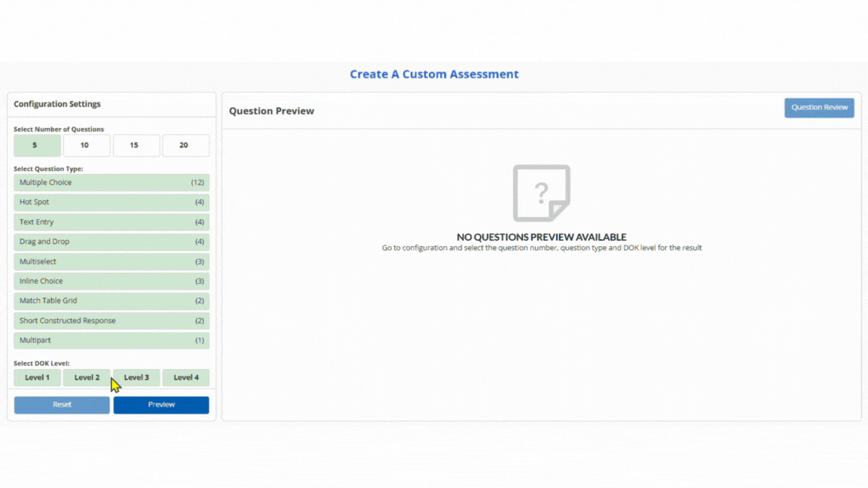Select 10 as number of questions
The height and width of the screenshot is (488, 868).
pyautogui.click(x=87, y=145)
